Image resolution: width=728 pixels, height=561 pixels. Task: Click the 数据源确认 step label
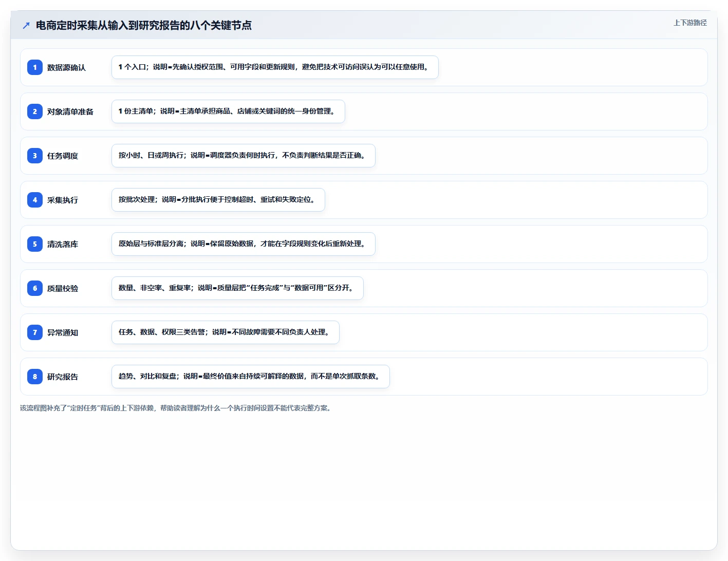click(66, 67)
